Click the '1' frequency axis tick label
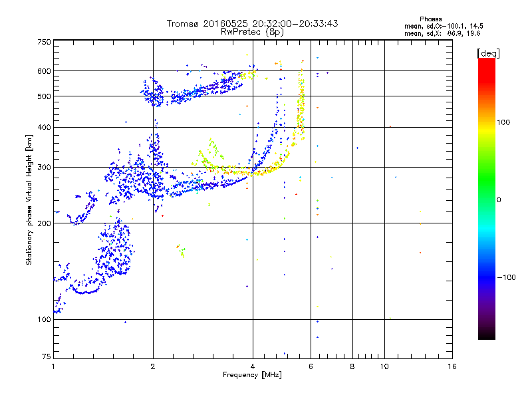This screenshot has width=532, height=399. [x=53, y=366]
